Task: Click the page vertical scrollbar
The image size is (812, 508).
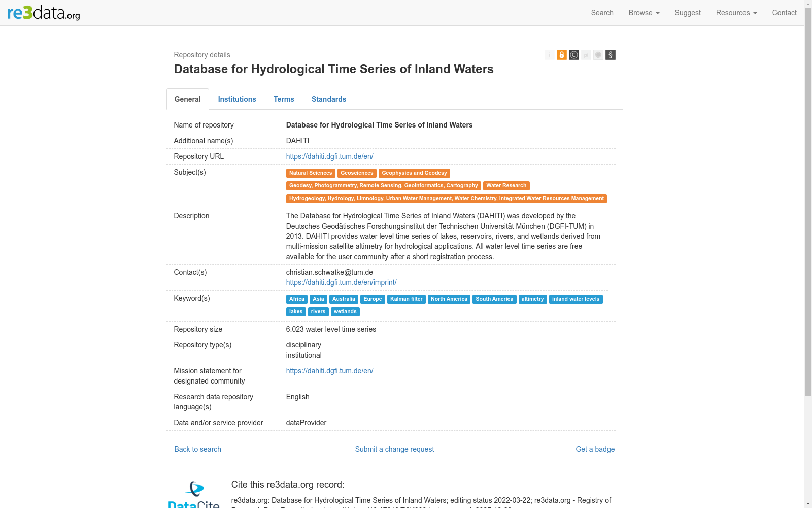Action: pos(808,254)
